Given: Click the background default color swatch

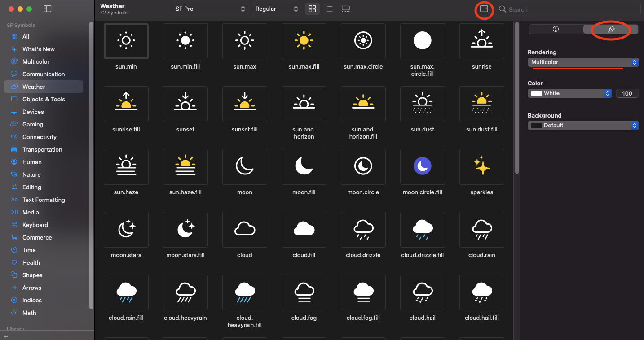Looking at the screenshot, I should tap(536, 126).
